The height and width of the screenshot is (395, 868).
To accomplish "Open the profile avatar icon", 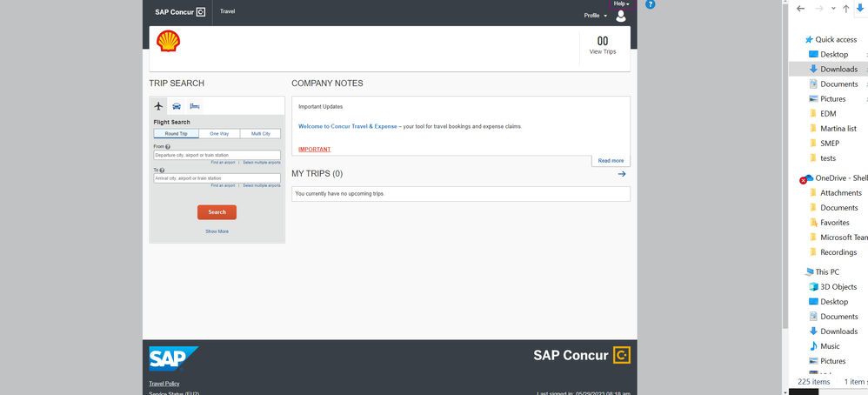I will pyautogui.click(x=620, y=16).
